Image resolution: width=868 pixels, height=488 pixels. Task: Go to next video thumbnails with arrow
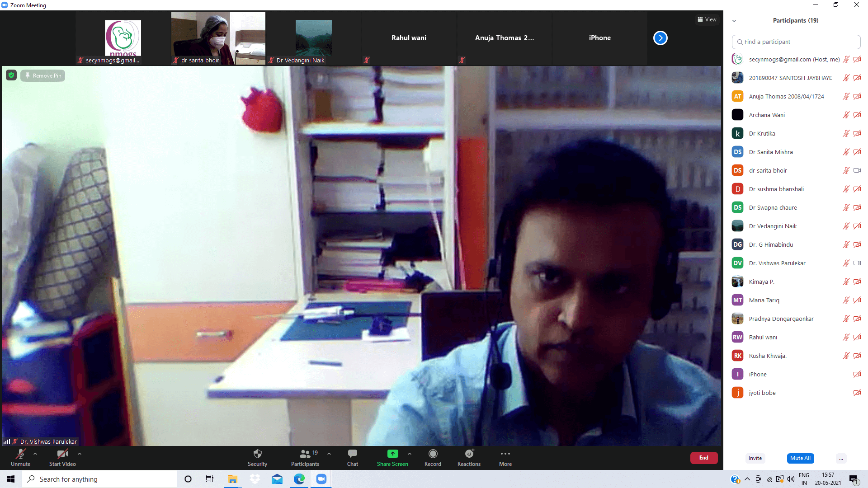[660, 38]
